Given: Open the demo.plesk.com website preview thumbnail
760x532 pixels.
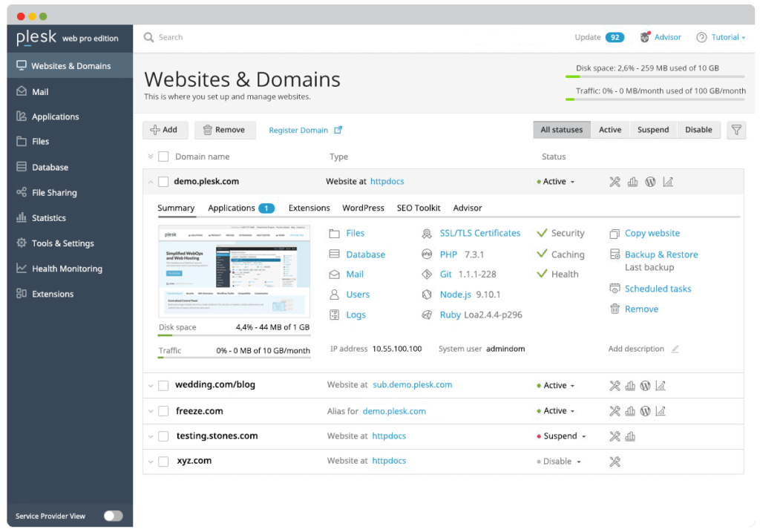Looking at the screenshot, I should pyautogui.click(x=234, y=271).
